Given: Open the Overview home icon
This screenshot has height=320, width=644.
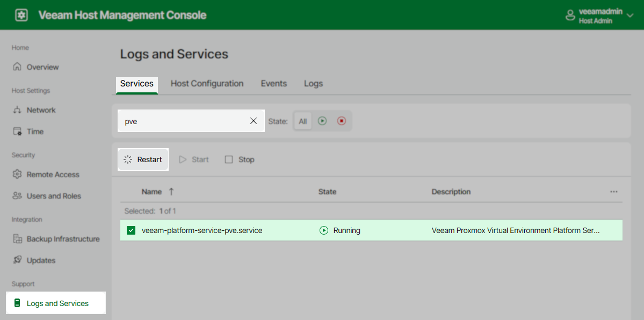Looking at the screenshot, I should pos(17,67).
